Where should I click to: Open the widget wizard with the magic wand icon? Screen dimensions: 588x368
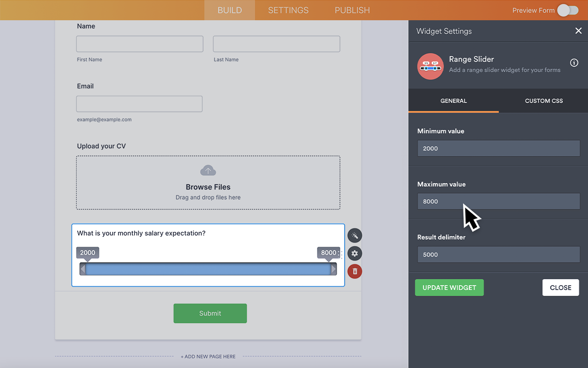[354, 236]
